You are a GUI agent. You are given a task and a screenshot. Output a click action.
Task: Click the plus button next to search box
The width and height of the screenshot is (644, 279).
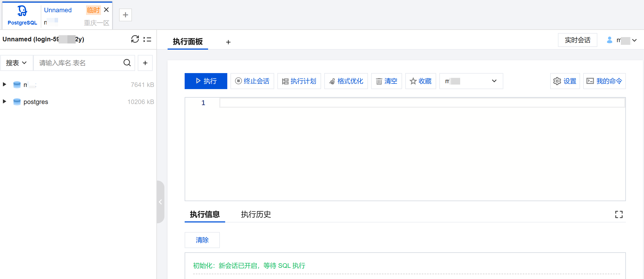[145, 63]
